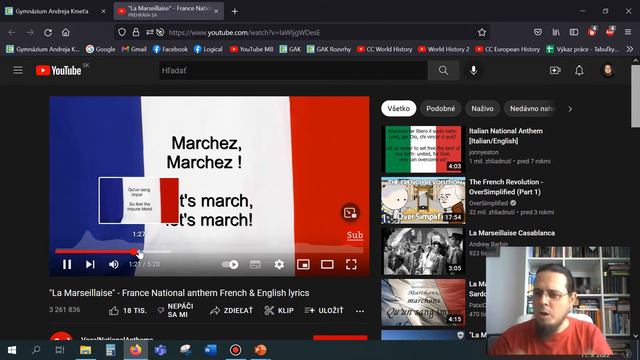Enter fullscreen mode
The image size is (640, 360).
tap(351, 264)
